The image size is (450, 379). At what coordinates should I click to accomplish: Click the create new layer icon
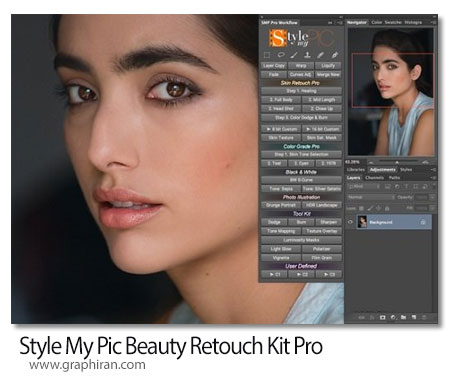click(414, 317)
